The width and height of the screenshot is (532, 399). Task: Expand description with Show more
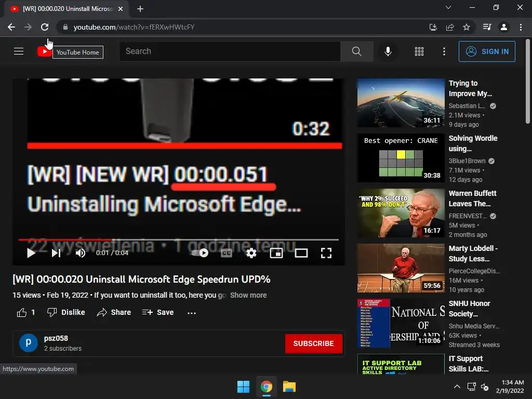click(248, 295)
